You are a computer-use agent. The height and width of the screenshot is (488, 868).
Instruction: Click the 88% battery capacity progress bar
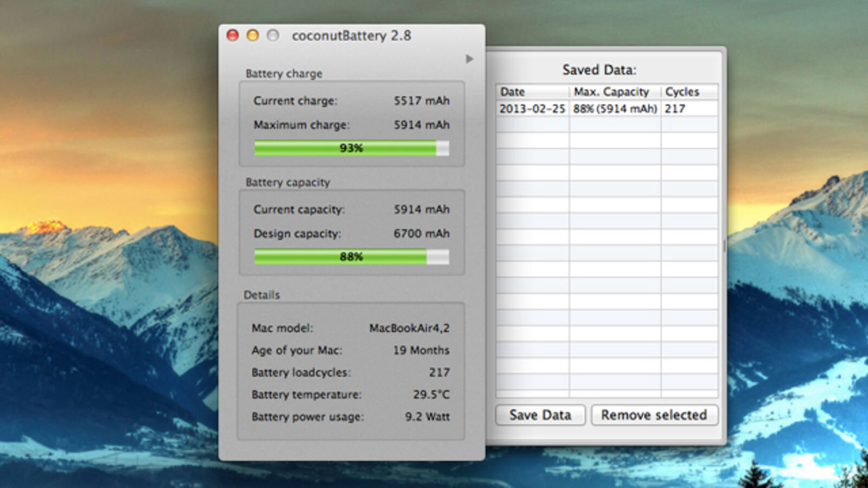pyautogui.click(x=352, y=256)
